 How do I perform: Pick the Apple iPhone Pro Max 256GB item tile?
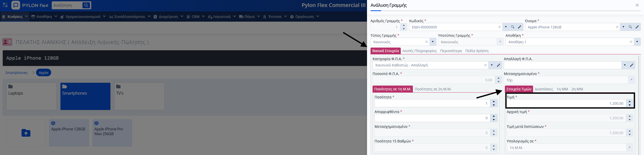pos(112,133)
